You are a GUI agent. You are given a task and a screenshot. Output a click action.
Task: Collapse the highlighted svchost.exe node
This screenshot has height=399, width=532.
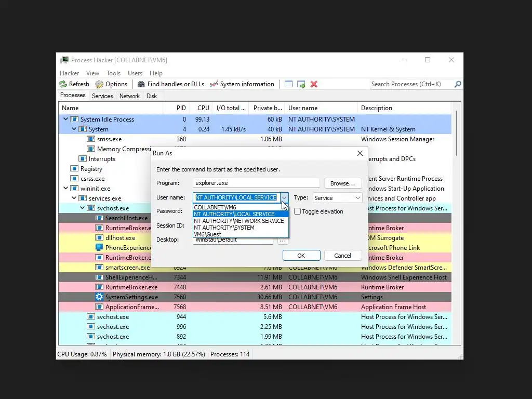click(83, 208)
